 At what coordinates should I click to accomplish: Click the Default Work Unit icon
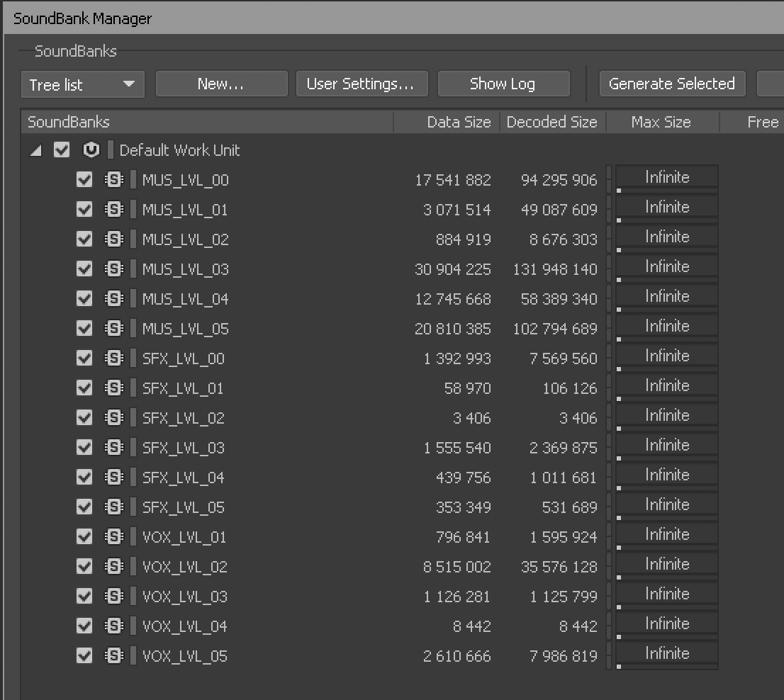point(91,150)
